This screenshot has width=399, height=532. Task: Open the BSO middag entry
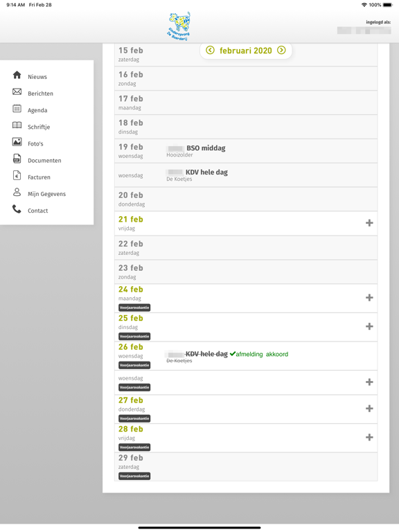[x=206, y=148]
